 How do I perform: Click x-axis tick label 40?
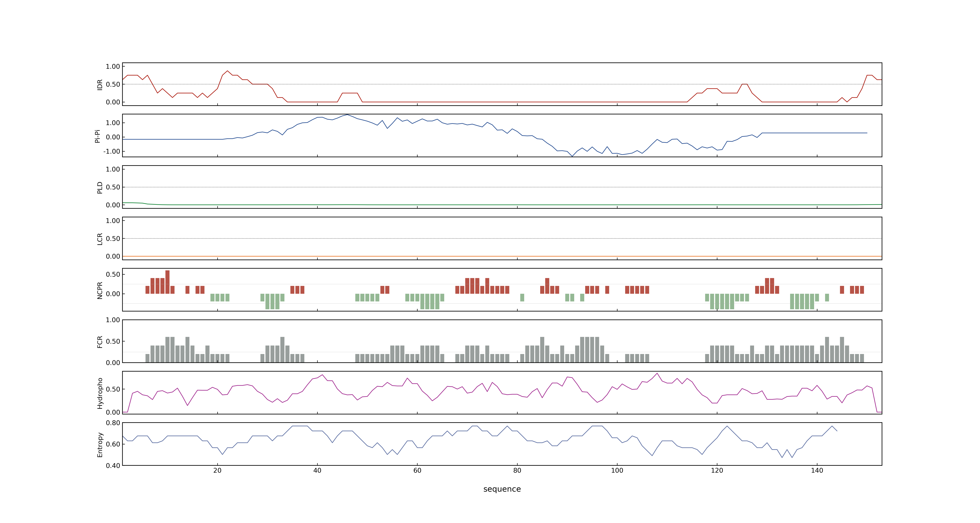coord(317,470)
